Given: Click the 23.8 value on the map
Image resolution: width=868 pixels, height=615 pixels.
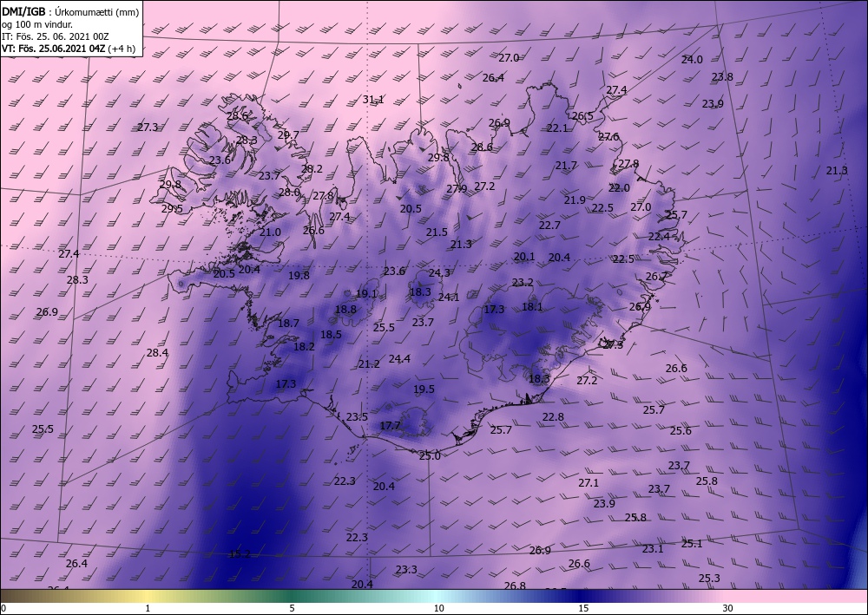Looking at the screenshot, I should pos(722,77).
